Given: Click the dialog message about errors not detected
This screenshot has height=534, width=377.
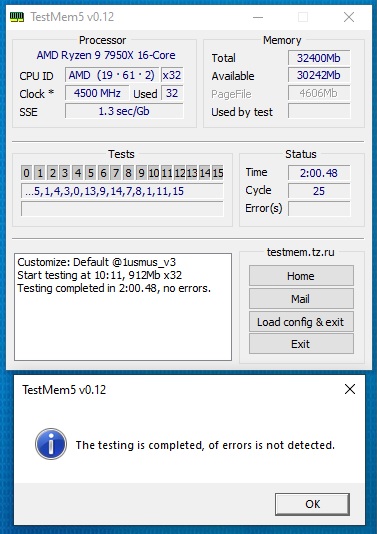Looking at the screenshot, I should [205, 445].
